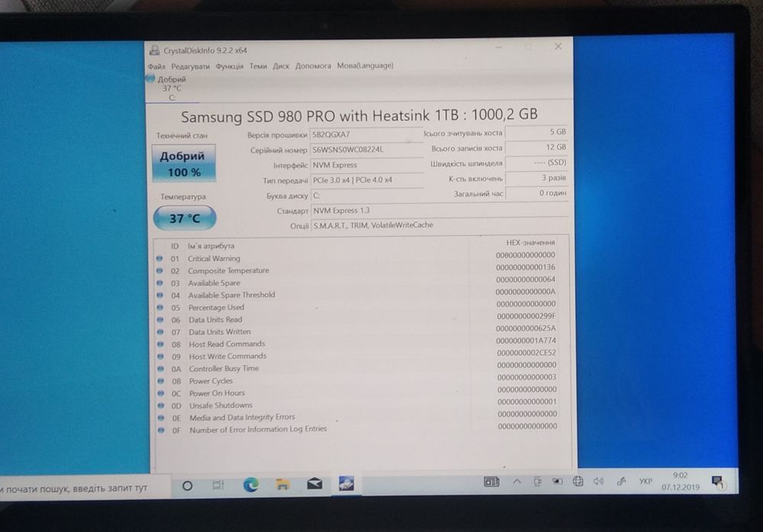Viewport: 763px width, 532px height.
Task: Click the firmware version field 5B2QGXA7
Action: [366, 134]
